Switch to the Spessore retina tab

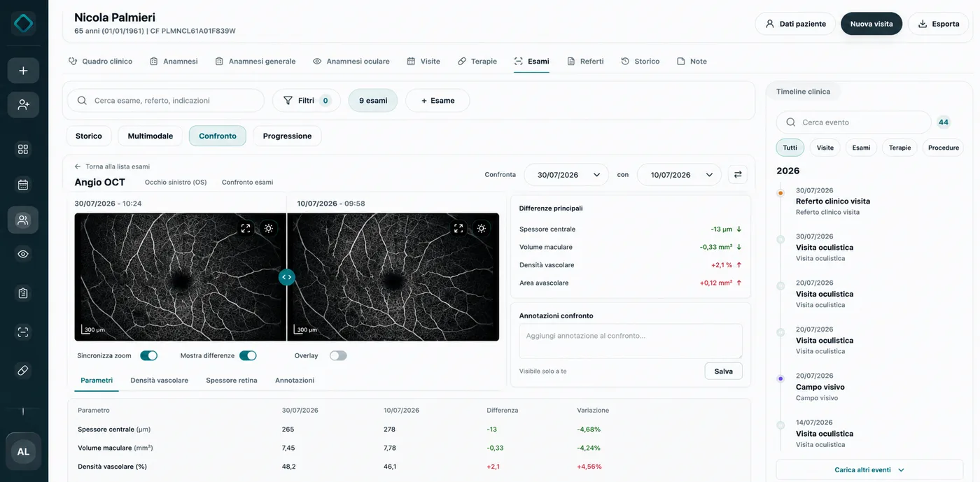point(232,381)
